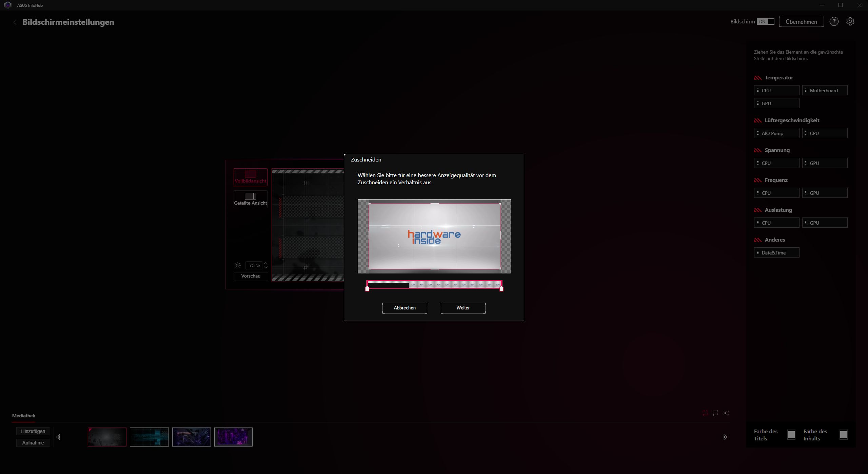Pick the Frequenz CPU element
This screenshot has height=474, width=868.
click(x=776, y=193)
